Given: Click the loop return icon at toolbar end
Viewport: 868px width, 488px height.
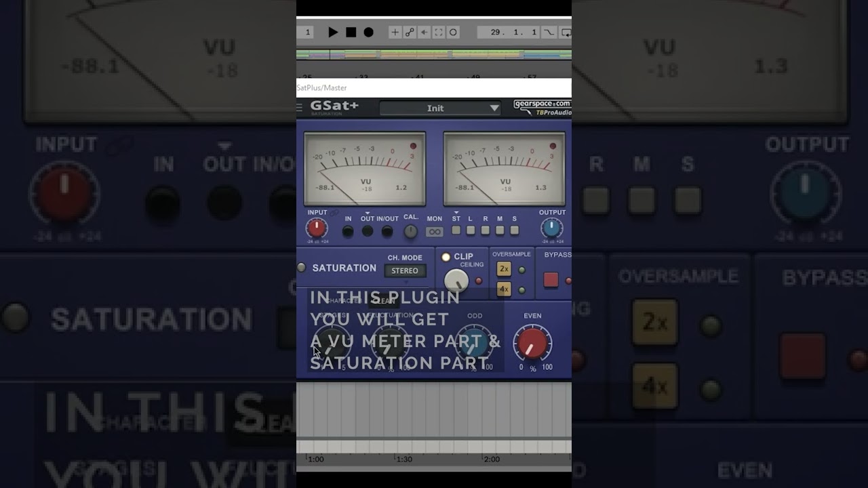Looking at the screenshot, I should pos(566,32).
